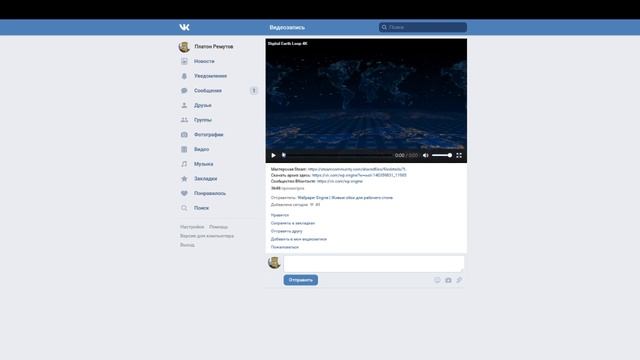Viewport: 640px width, 360px height.
Task: Click Пожаловаться under the video
Action: [x=284, y=247]
